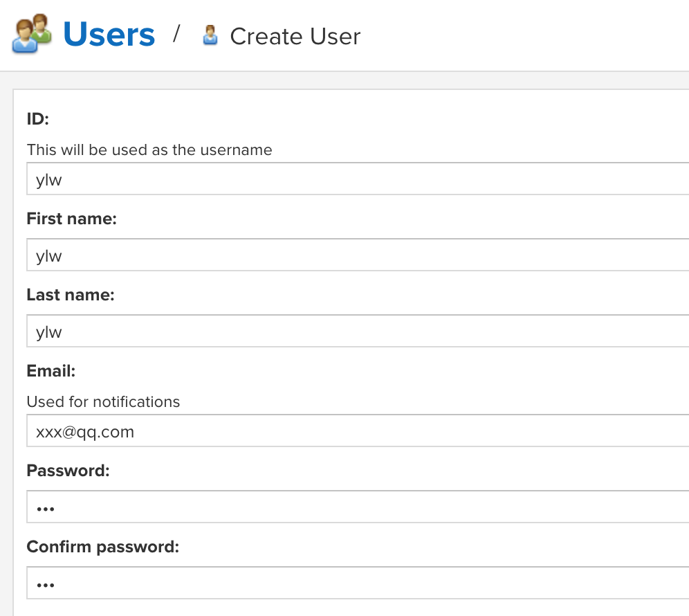Screen dimensions: 689x616
Task: Focus the Password input box
Action: (358, 507)
